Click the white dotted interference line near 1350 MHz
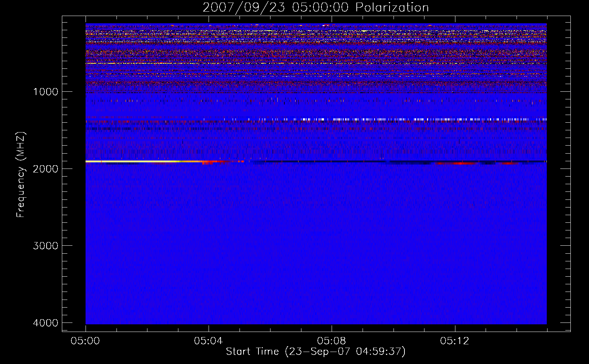589x364 pixels. tap(375, 119)
